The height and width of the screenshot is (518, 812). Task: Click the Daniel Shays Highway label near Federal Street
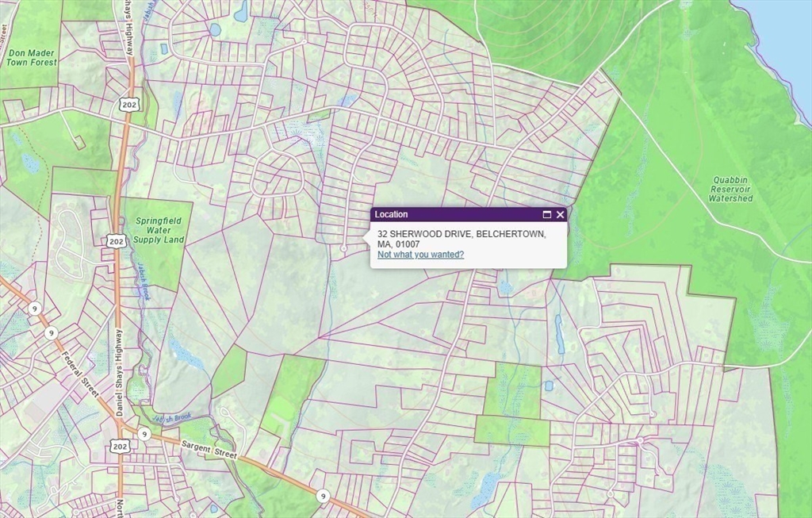click(x=119, y=373)
